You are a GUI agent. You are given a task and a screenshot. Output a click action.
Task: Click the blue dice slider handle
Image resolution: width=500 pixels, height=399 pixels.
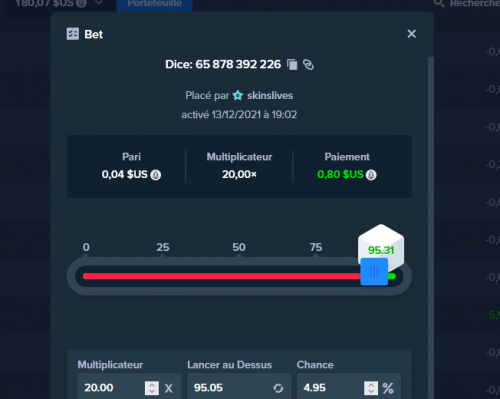374,272
